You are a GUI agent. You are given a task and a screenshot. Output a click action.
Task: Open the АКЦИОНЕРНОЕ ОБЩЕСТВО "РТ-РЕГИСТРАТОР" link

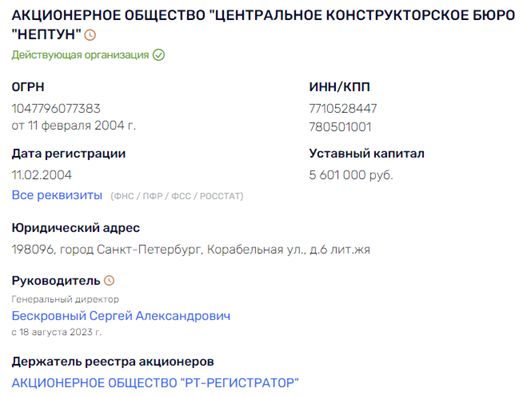pyautogui.click(x=155, y=383)
